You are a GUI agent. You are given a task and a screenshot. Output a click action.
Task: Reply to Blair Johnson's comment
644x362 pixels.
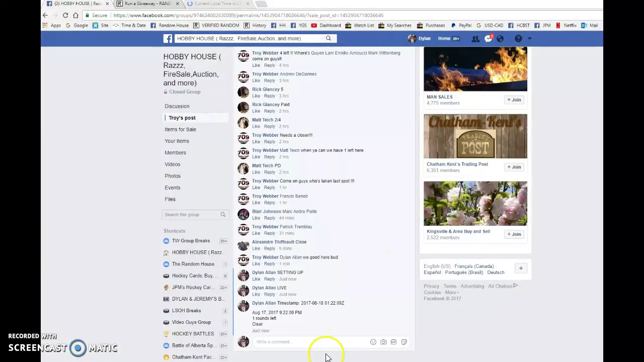click(x=270, y=218)
